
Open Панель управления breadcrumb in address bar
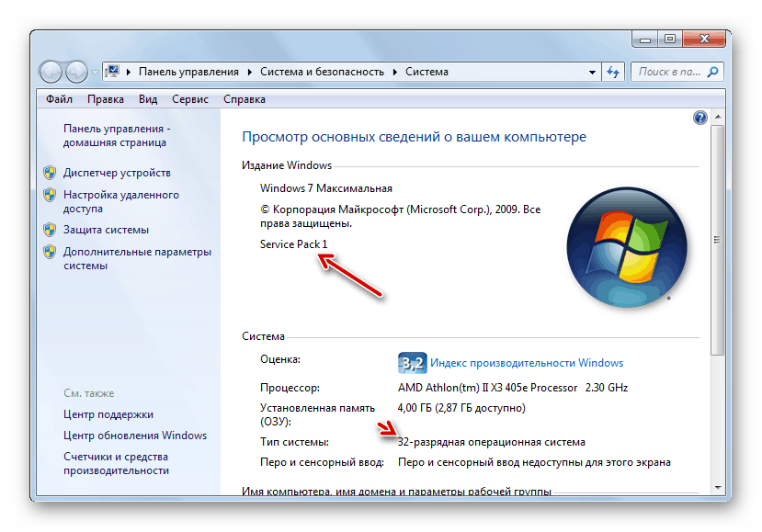coord(188,72)
